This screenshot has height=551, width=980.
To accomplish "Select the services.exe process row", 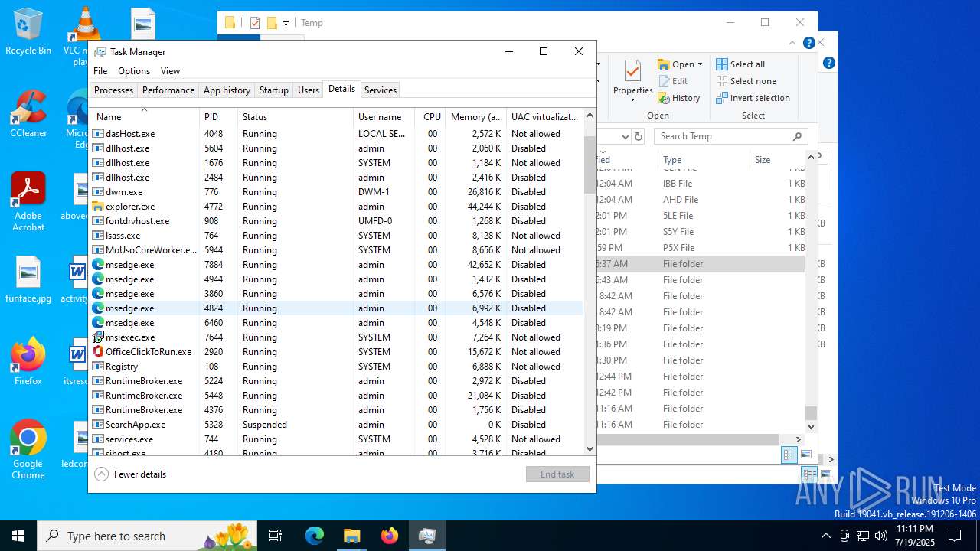I will click(336, 439).
